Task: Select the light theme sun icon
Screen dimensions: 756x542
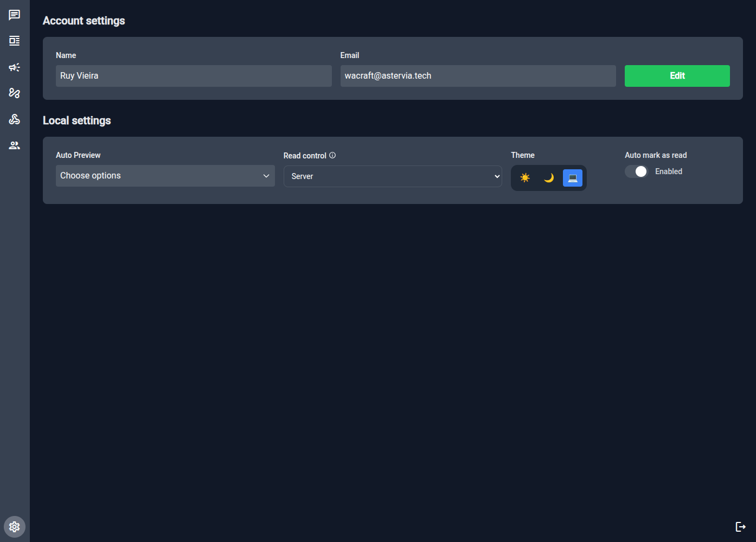Action: [x=525, y=177]
